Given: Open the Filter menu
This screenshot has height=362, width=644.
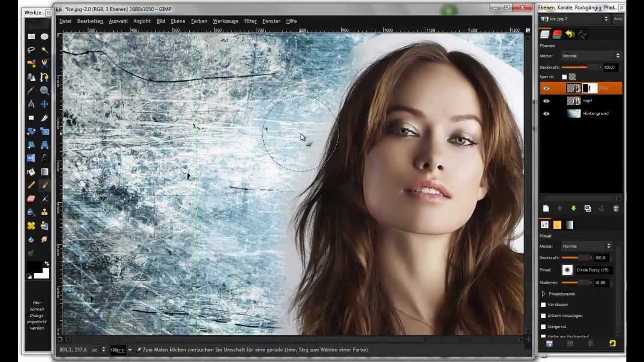Looking at the screenshot, I should (251, 21).
